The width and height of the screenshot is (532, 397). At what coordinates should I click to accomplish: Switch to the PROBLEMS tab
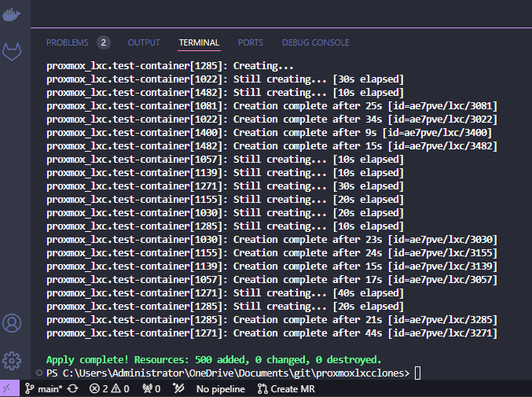67,42
